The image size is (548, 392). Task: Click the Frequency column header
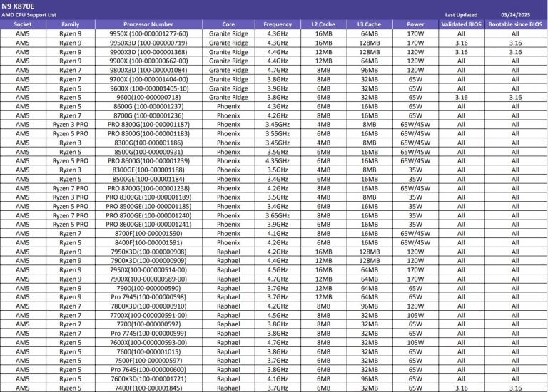coord(278,24)
